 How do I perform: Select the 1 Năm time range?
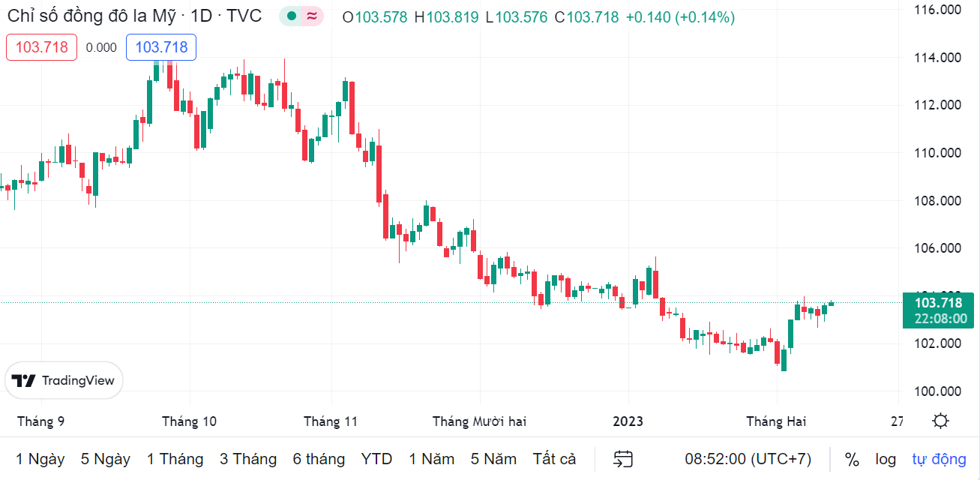click(x=431, y=459)
